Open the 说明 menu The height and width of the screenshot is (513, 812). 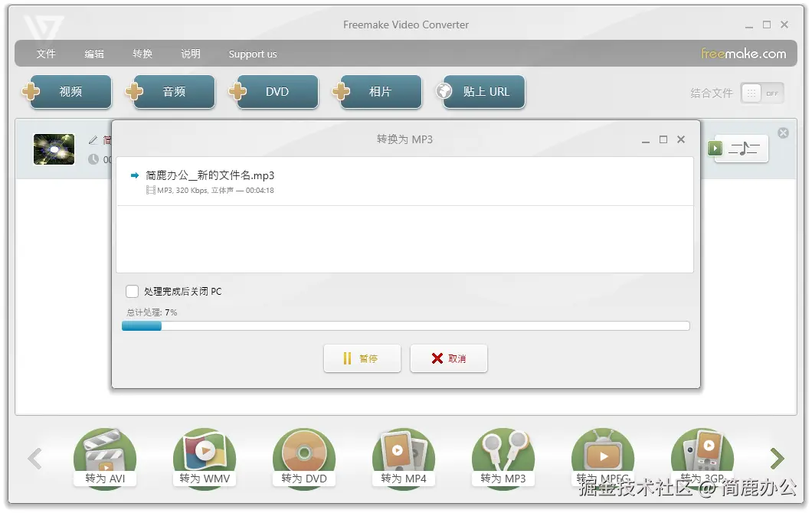(x=191, y=54)
